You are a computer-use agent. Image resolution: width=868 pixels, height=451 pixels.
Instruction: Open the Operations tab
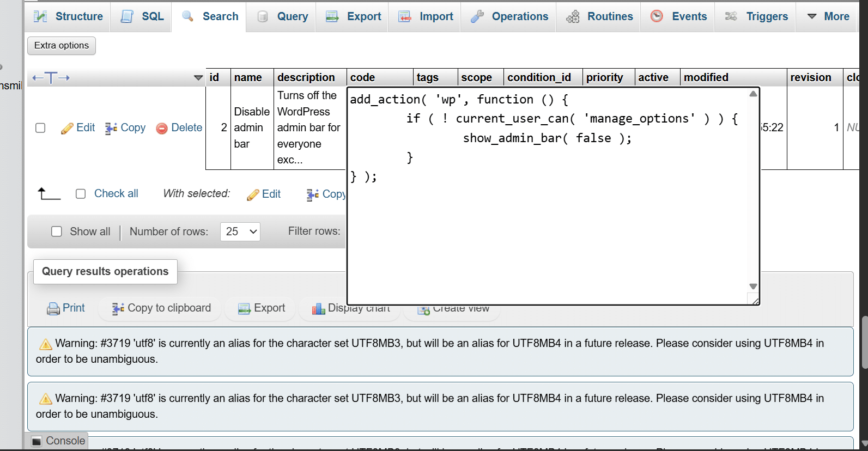point(509,16)
